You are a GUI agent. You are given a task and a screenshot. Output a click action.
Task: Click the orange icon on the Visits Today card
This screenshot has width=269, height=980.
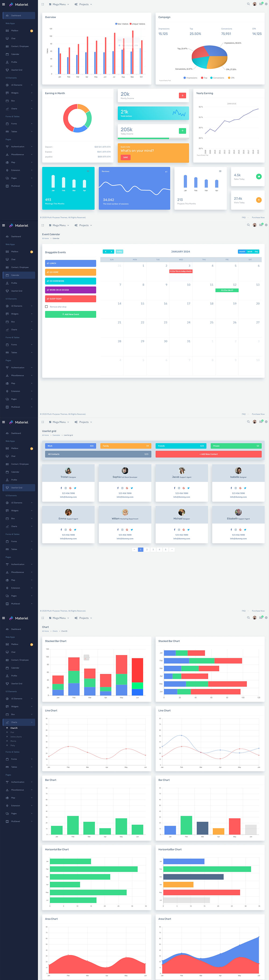coord(259,200)
